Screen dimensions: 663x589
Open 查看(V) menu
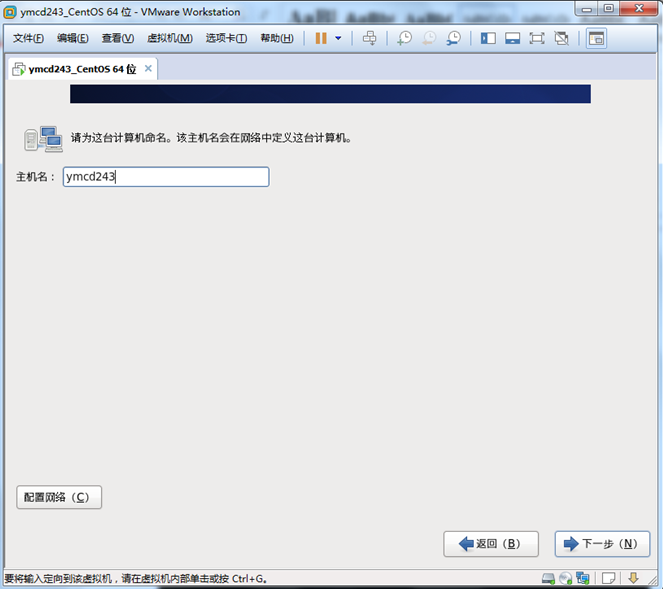(x=118, y=38)
